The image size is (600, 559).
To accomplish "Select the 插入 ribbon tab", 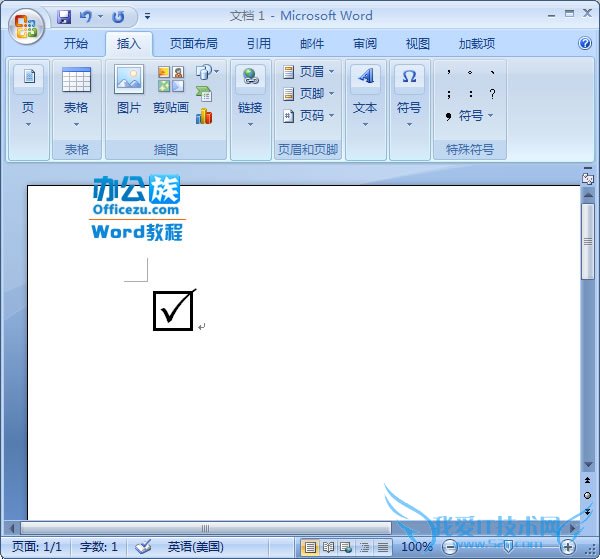I will 129,44.
